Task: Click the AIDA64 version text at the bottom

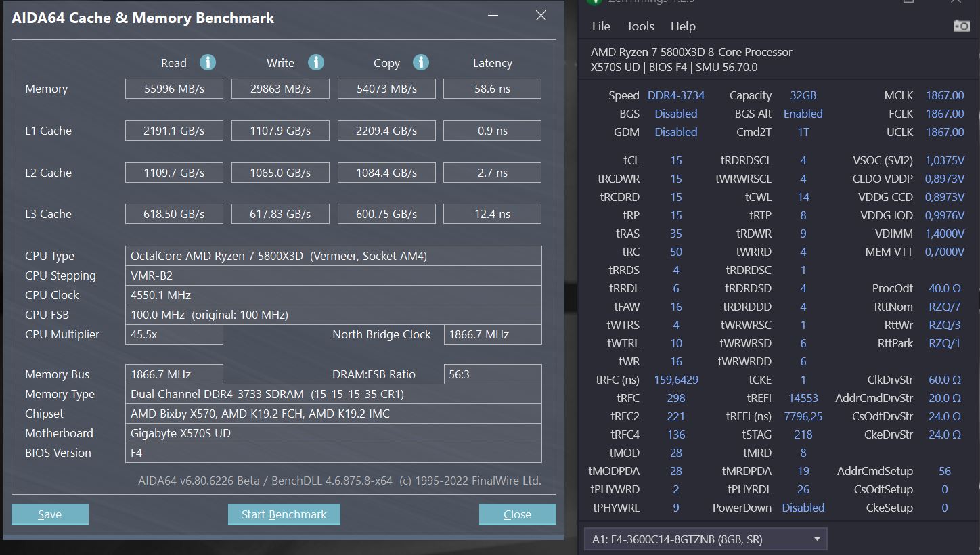Action: 340,481
